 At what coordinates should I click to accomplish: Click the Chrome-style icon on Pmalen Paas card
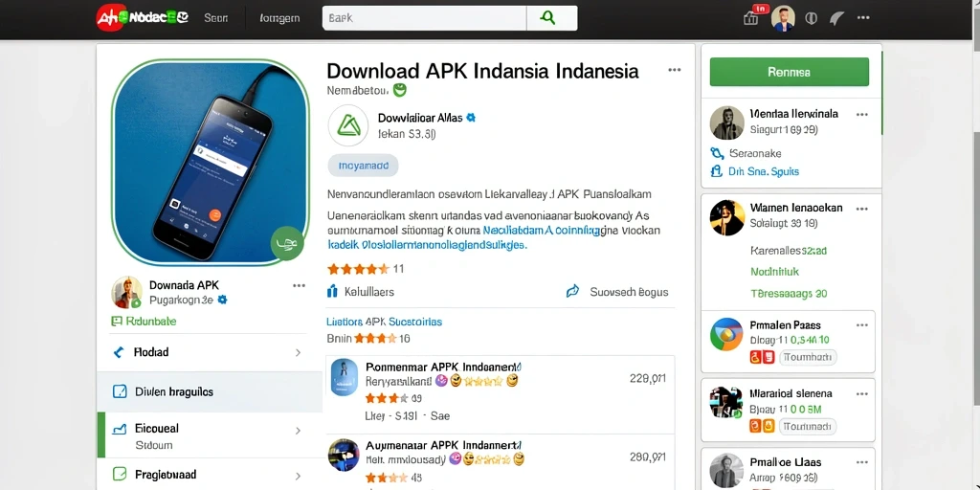[x=726, y=334]
